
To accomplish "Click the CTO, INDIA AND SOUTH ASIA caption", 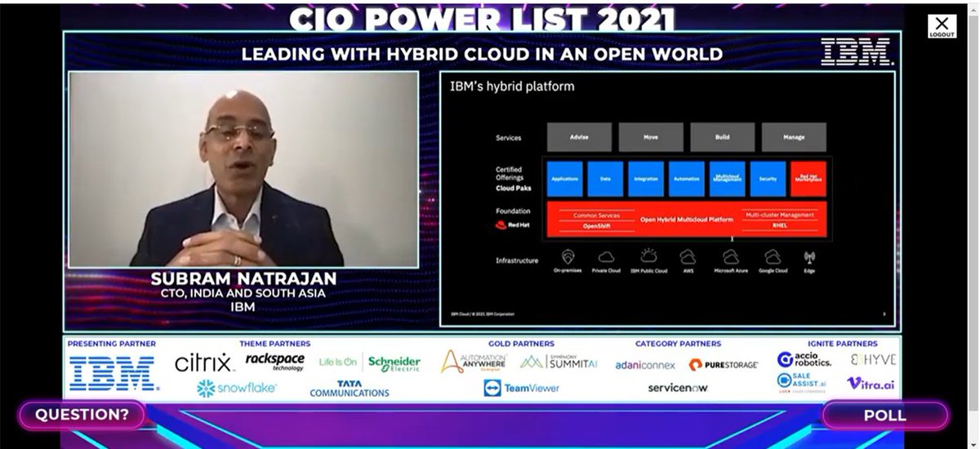I will (243, 294).
